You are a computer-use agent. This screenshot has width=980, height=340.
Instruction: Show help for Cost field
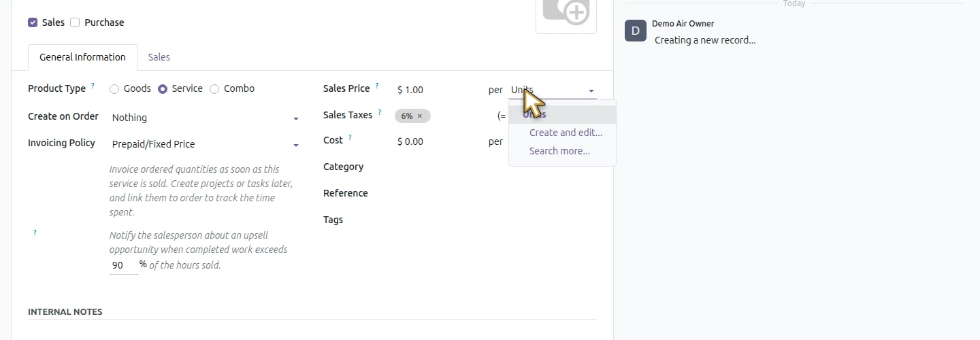(x=350, y=138)
